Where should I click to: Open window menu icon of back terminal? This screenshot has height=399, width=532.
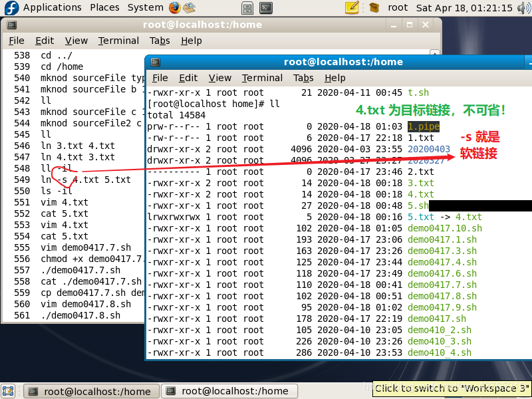point(12,25)
